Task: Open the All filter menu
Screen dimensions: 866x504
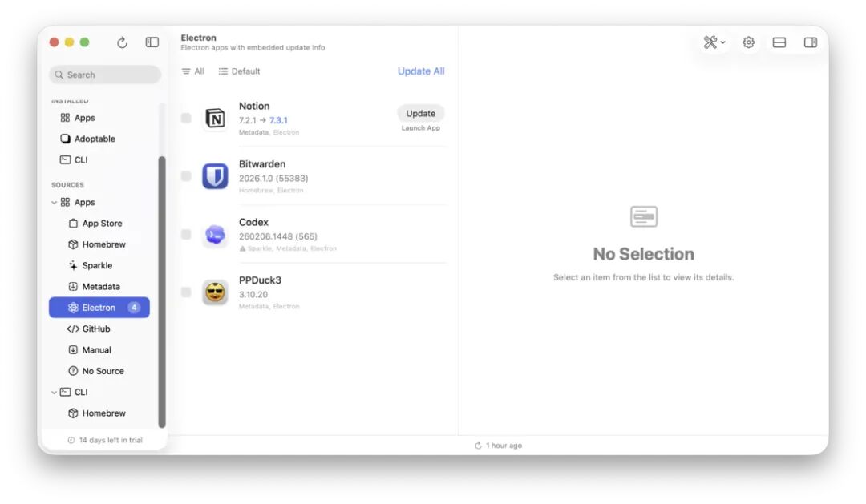Action: click(192, 71)
